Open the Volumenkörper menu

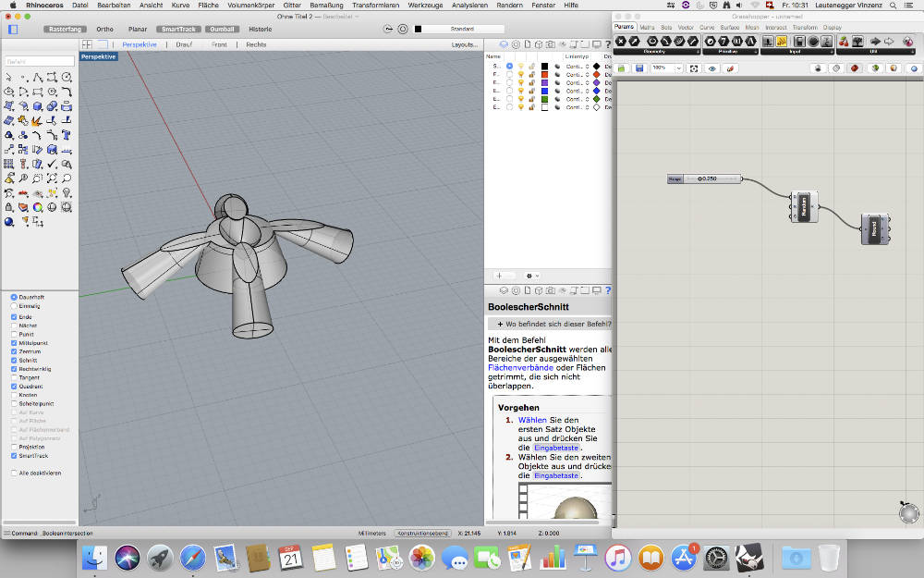click(x=250, y=5)
